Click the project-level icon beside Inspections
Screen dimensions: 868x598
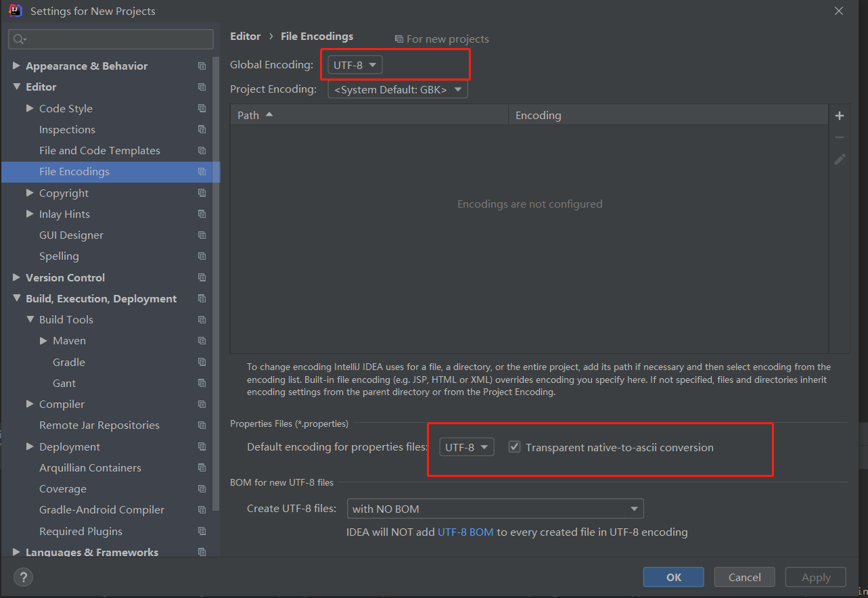coord(202,129)
